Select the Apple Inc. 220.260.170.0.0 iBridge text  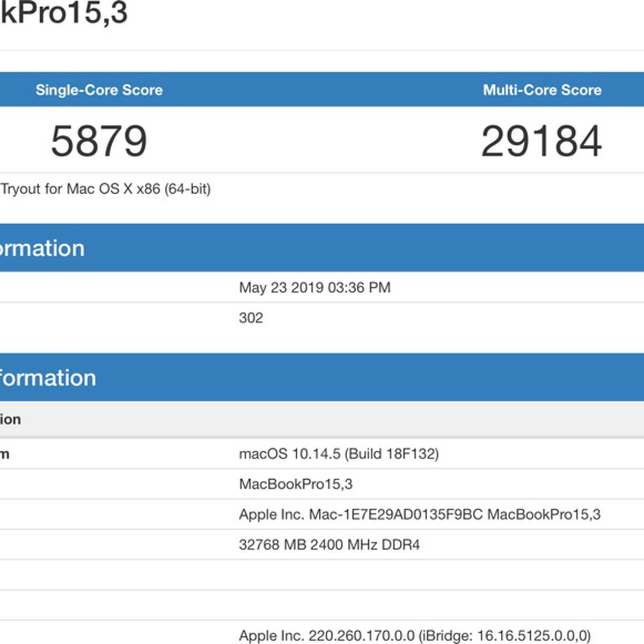click(x=415, y=635)
